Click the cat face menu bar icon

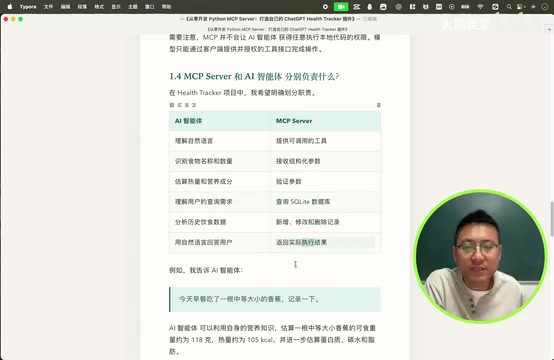(x=426, y=6)
